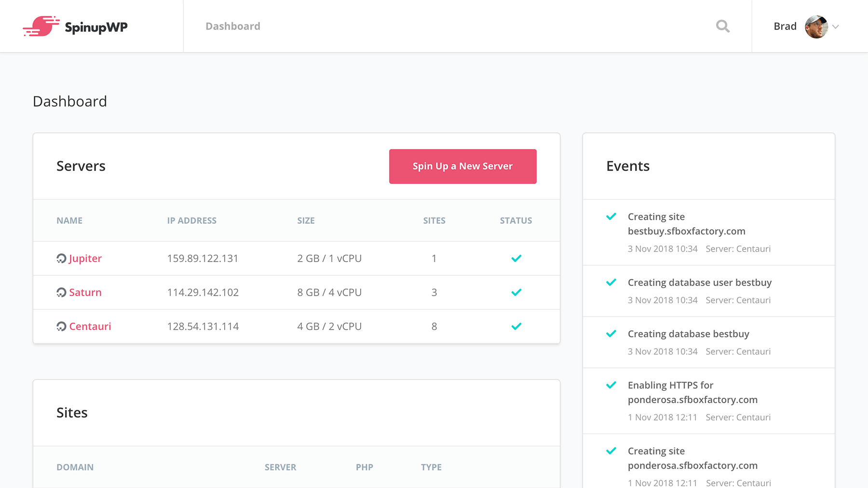Click checkmark beside Creating database bestbuy event
This screenshot has height=488, width=868.
tap(611, 333)
